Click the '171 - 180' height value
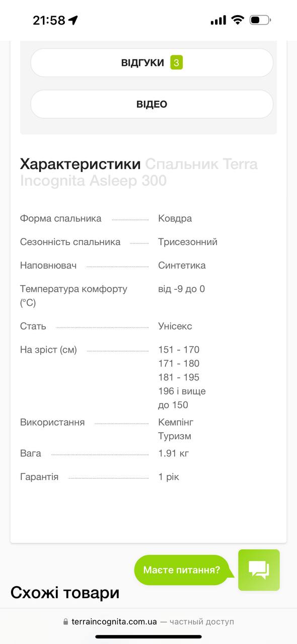The width and height of the screenshot is (297, 644). tap(179, 363)
